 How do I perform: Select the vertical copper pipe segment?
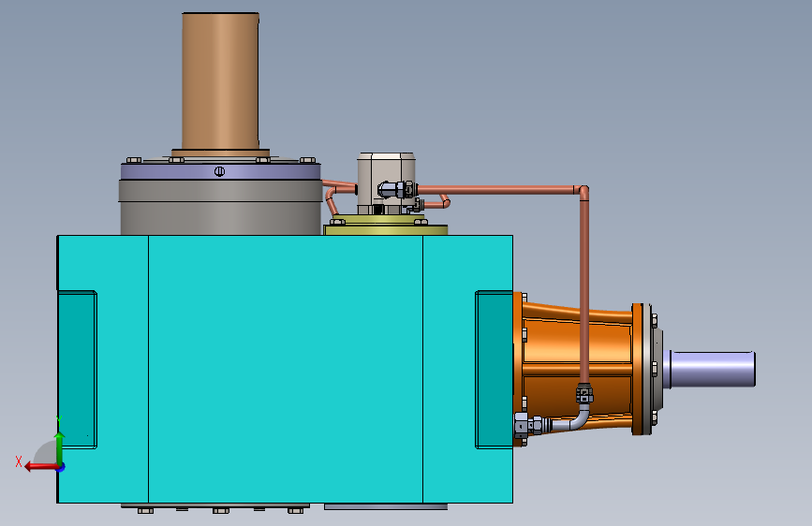tap(584, 290)
